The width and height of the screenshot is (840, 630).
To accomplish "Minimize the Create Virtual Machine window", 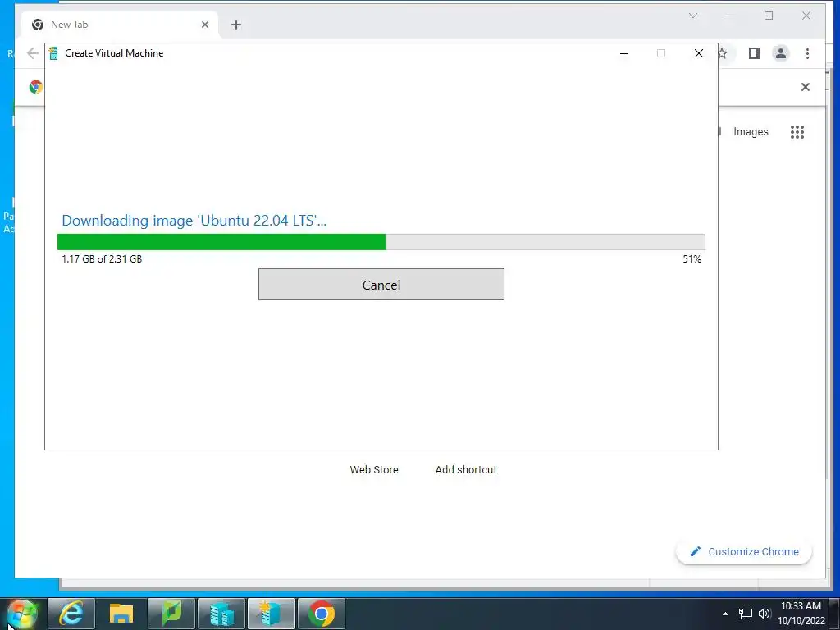I will [623, 53].
